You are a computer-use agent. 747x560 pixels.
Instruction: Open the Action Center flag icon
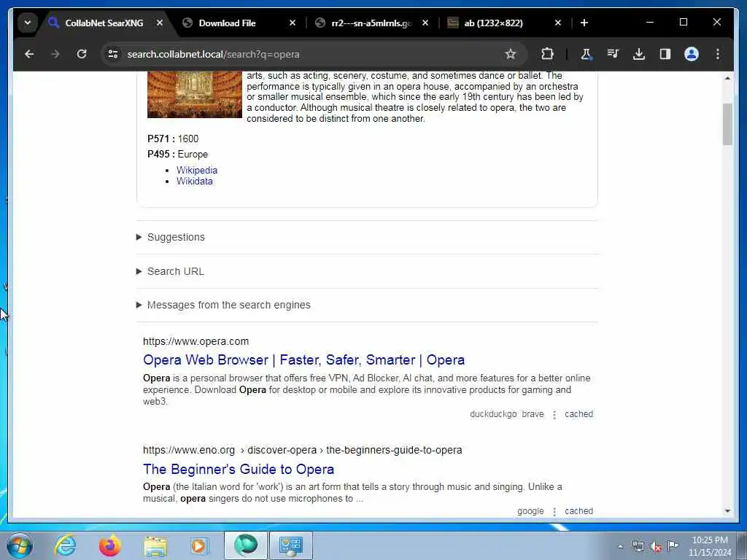click(673, 545)
